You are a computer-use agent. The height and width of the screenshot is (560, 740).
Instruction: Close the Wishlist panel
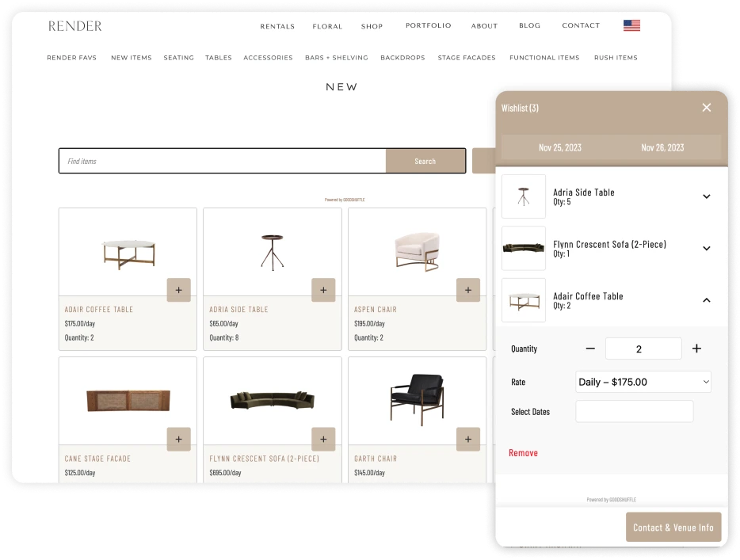pyautogui.click(x=707, y=108)
